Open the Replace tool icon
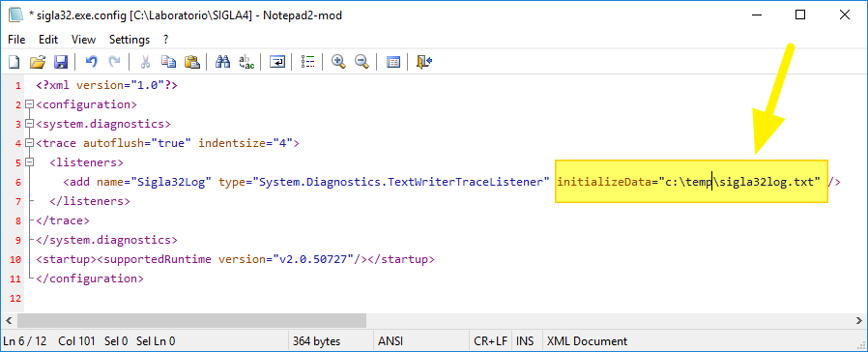Screen dimensions: 868x352 point(246,62)
